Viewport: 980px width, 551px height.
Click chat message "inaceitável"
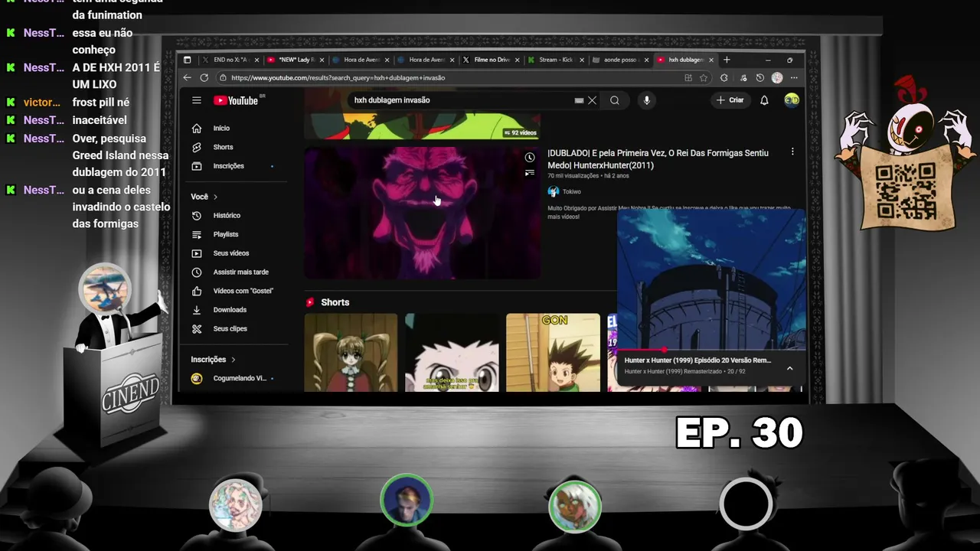(100, 120)
